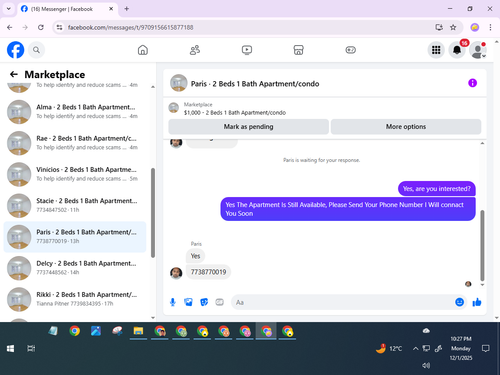This screenshot has height=375, width=500.
Task: Open the Gaming controller icon
Action: 350,50
